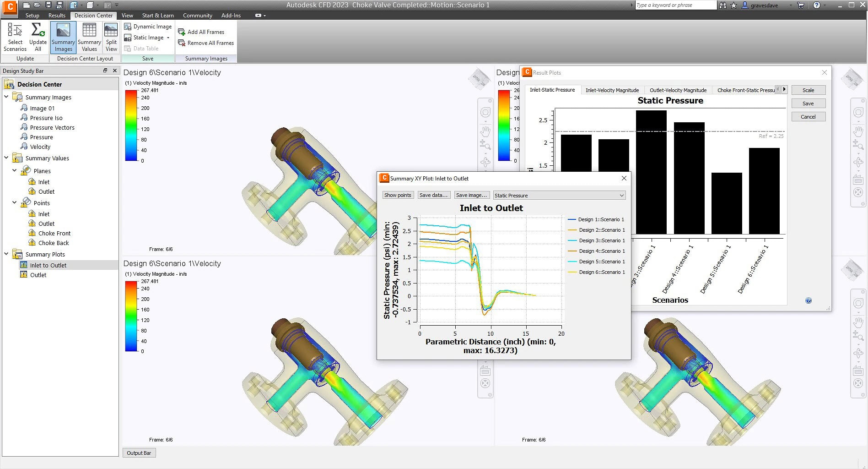Click Add All Frames icon
Screen dimensions: 868x469
pos(182,32)
